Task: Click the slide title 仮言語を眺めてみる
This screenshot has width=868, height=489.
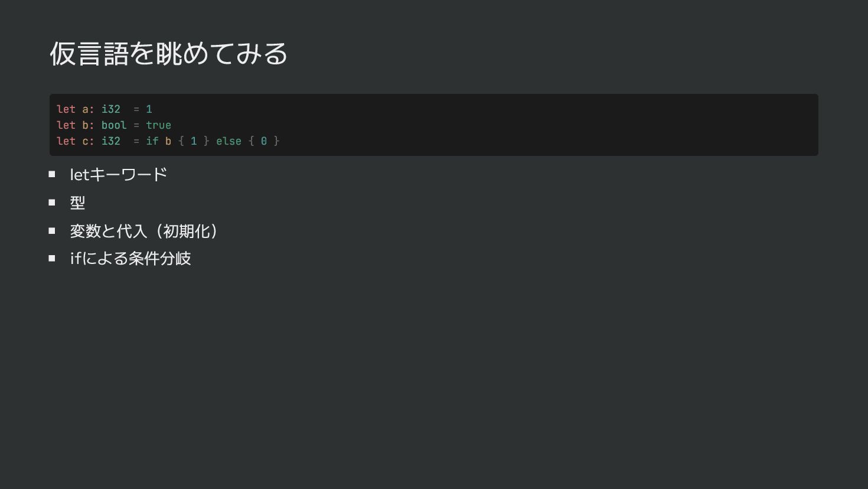Action: pos(168,53)
